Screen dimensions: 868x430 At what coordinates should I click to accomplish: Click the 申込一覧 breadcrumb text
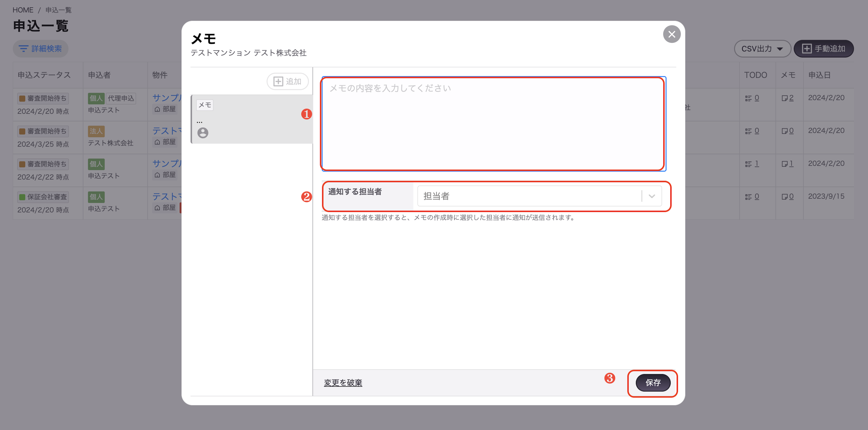[59, 10]
